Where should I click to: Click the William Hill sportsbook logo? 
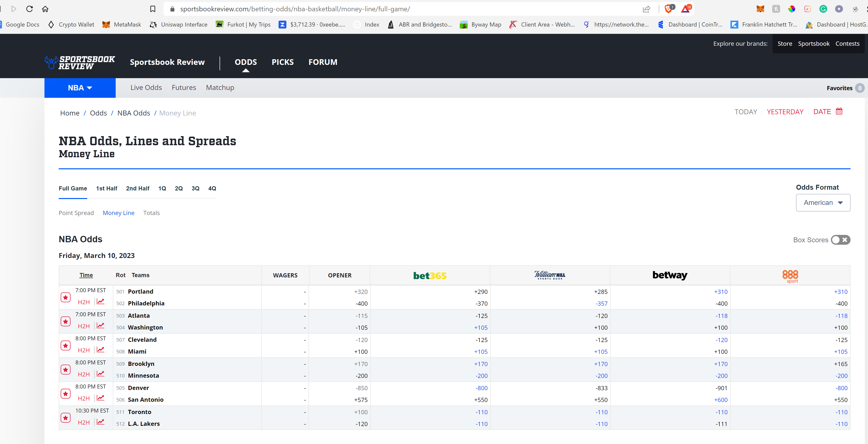550,275
